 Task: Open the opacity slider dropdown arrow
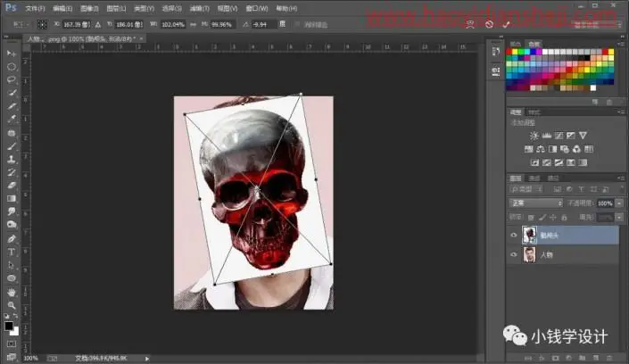pyautogui.click(x=619, y=203)
